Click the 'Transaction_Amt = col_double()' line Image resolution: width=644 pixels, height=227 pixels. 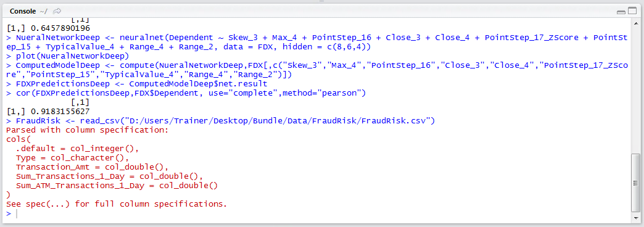point(93,167)
